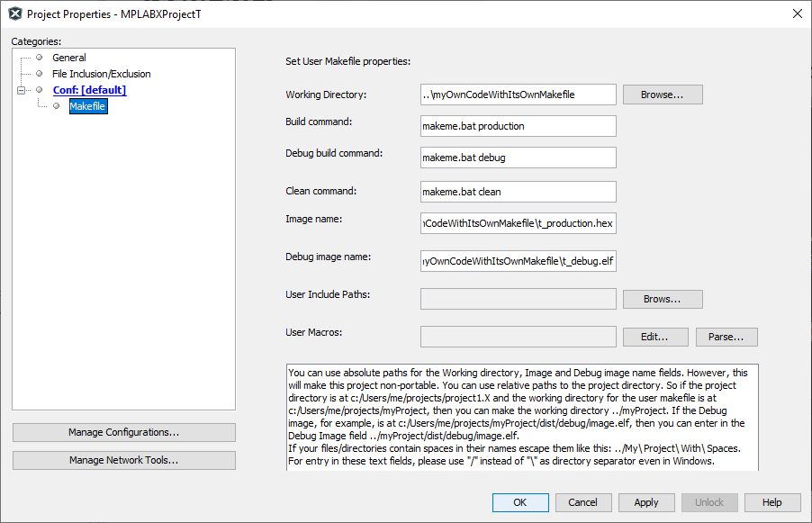812x523 pixels.
Task: Click the Working Directory text field
Action: tap(518, 95)
